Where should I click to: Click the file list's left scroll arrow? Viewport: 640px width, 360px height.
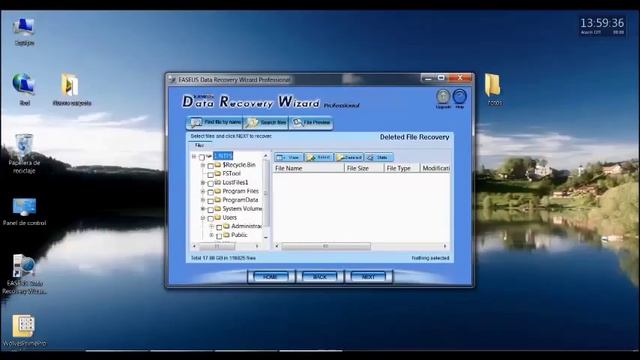[277, 246]
